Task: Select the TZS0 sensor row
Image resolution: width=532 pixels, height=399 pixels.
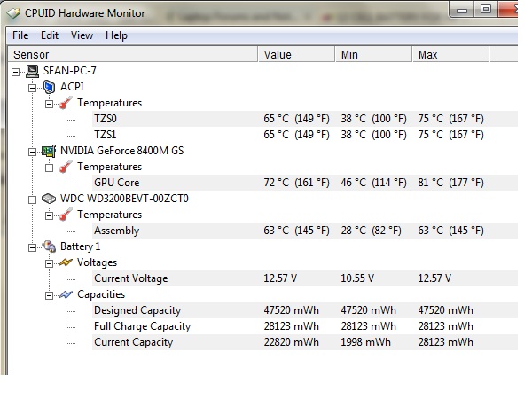Action: pos(305,119)
